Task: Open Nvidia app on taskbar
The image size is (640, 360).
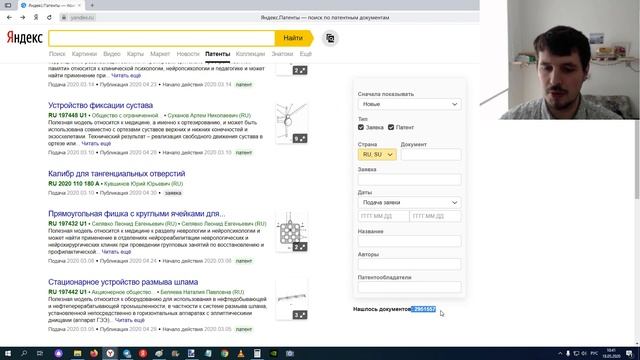Action: click(x=273, y=353)
